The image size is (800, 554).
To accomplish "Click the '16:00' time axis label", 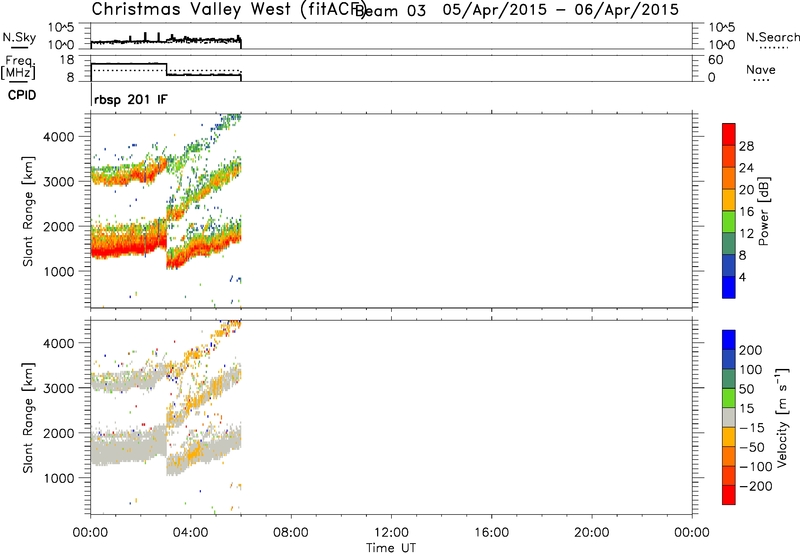I will click(x=491, y=533).
